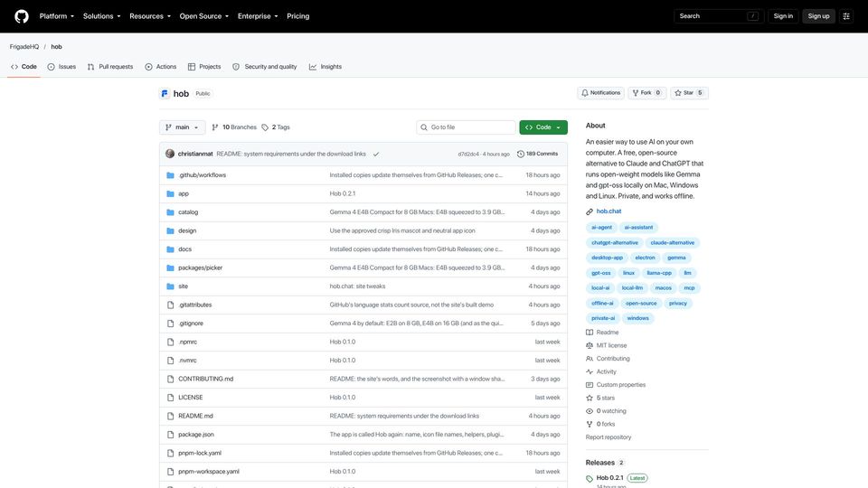Open the green Code dropdown button

(x=543, y=127)
